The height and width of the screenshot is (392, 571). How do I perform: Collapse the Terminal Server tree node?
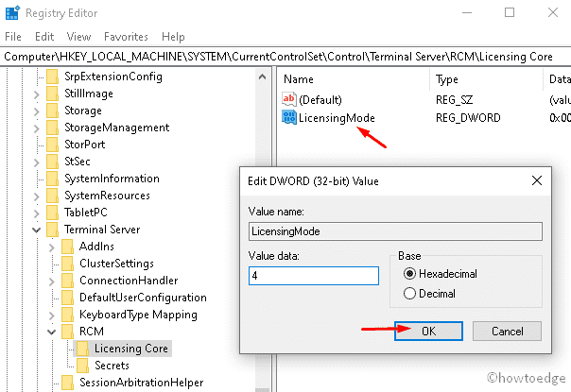36,230
